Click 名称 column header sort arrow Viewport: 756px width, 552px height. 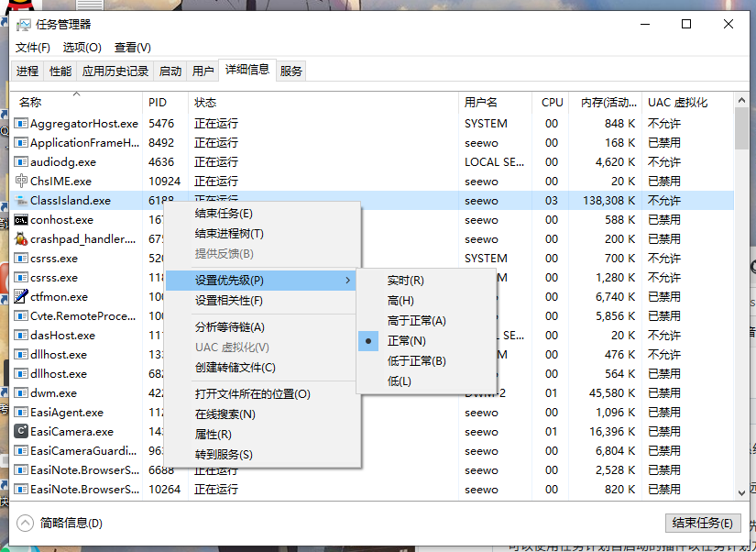[x=76, y=94]
